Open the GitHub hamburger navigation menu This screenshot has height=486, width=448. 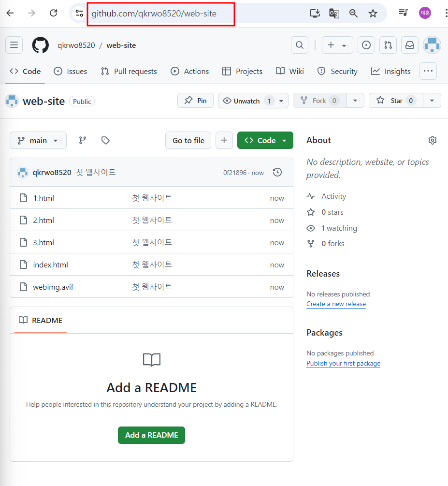(14, 45)
